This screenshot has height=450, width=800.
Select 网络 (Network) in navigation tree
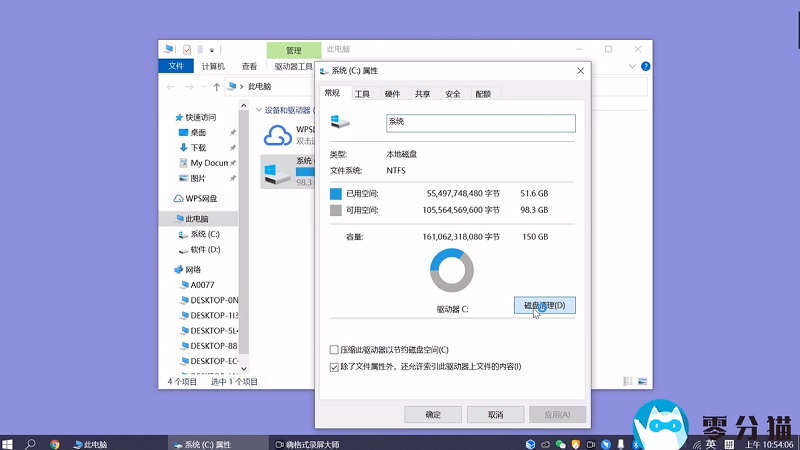point(192,269)
